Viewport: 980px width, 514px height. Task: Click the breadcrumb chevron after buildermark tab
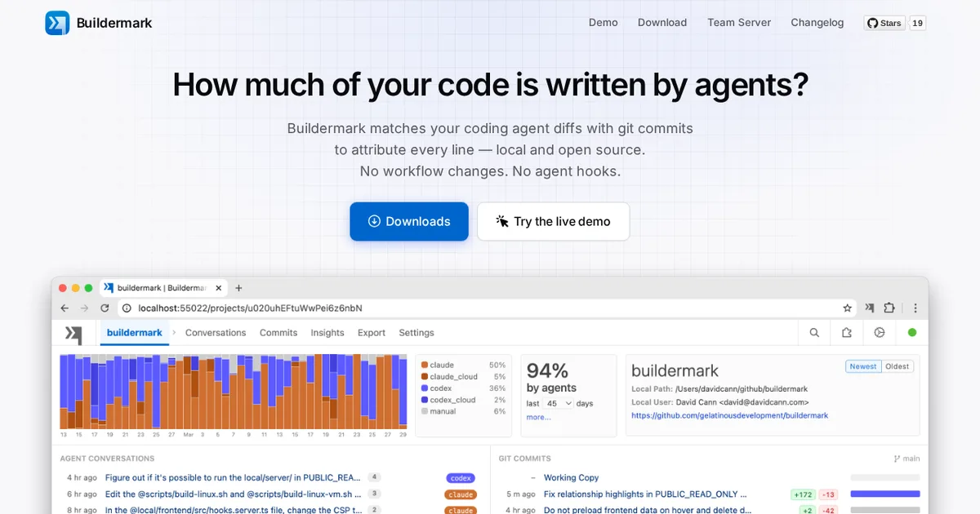(x=174, y=333)
